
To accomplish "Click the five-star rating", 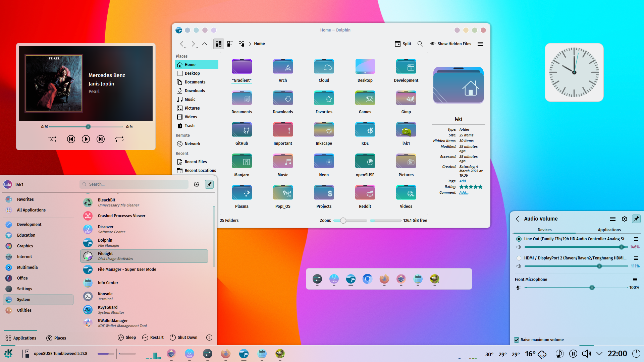I will 471,187.
